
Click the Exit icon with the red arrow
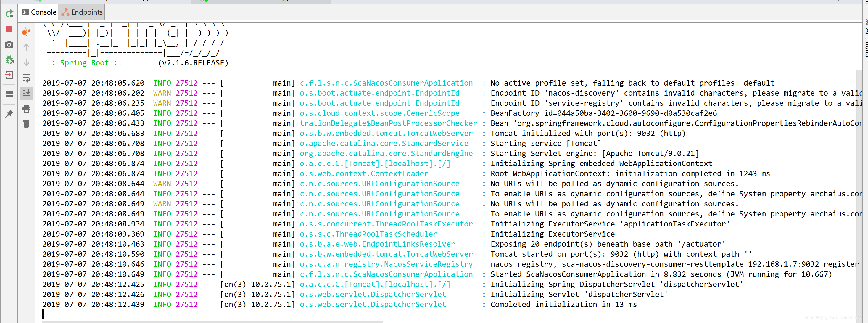(x=9, y=75)
